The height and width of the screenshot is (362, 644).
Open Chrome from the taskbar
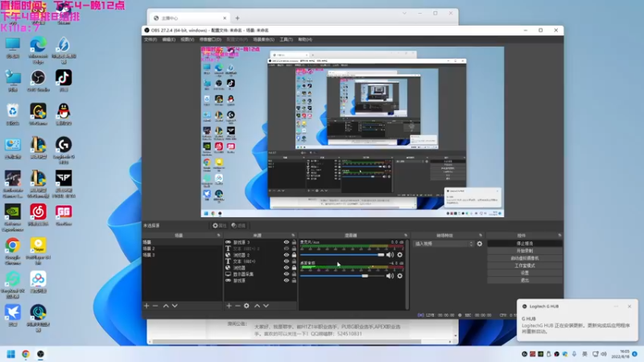(26, 354)
